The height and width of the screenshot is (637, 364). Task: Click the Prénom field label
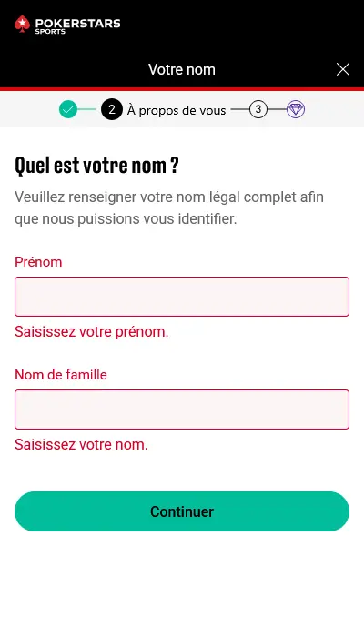(38, 262)
